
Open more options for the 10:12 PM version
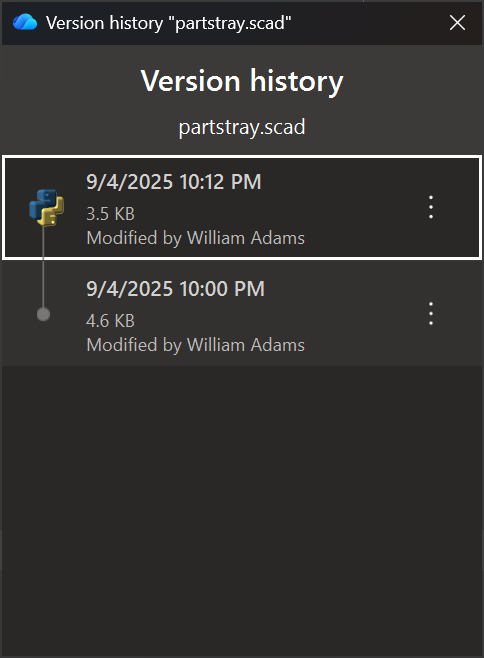click(x=431, y=207)
